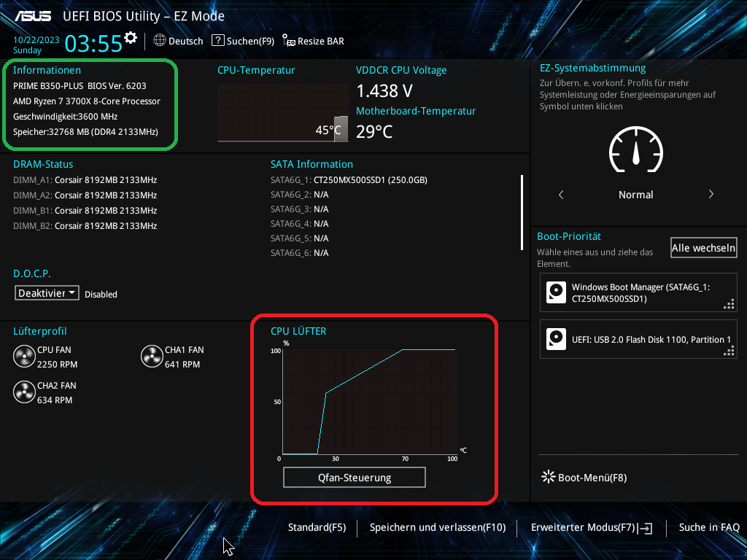Click the CPU fan curve graph
This screenshot has height=560, width=747.
(x=370, y=402)
